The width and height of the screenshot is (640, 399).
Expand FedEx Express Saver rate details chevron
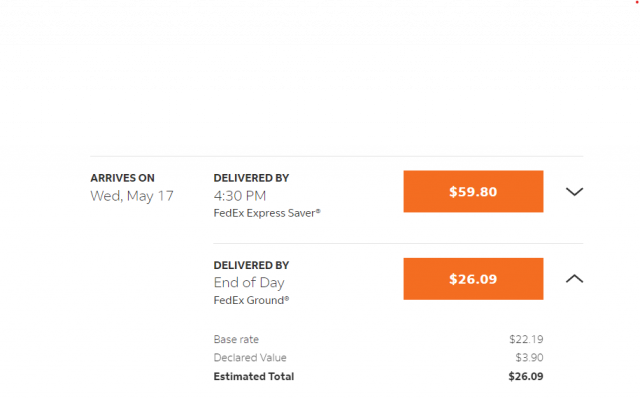click(x=574, y=191)
